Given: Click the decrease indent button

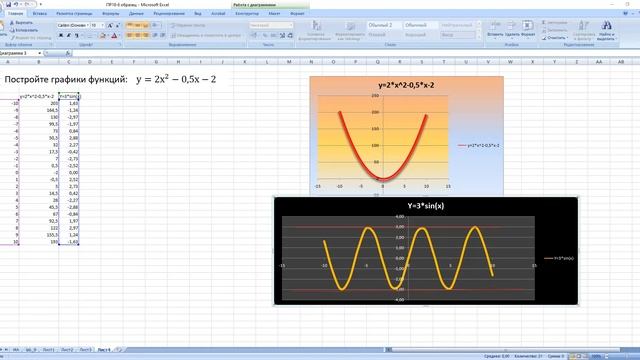Looking at the screenshot, I should [x=155, y=36].
